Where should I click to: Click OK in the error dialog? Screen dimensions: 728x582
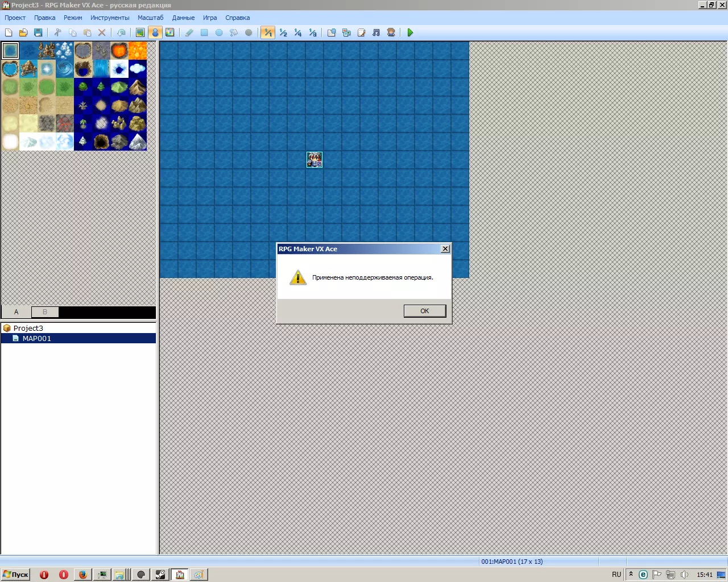click(425, 311)
